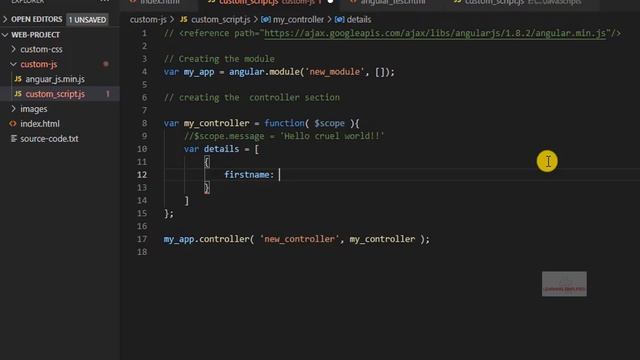Click the variable icon before my_controller breadcrumb
640x360 pixels.
pos(266,20)
